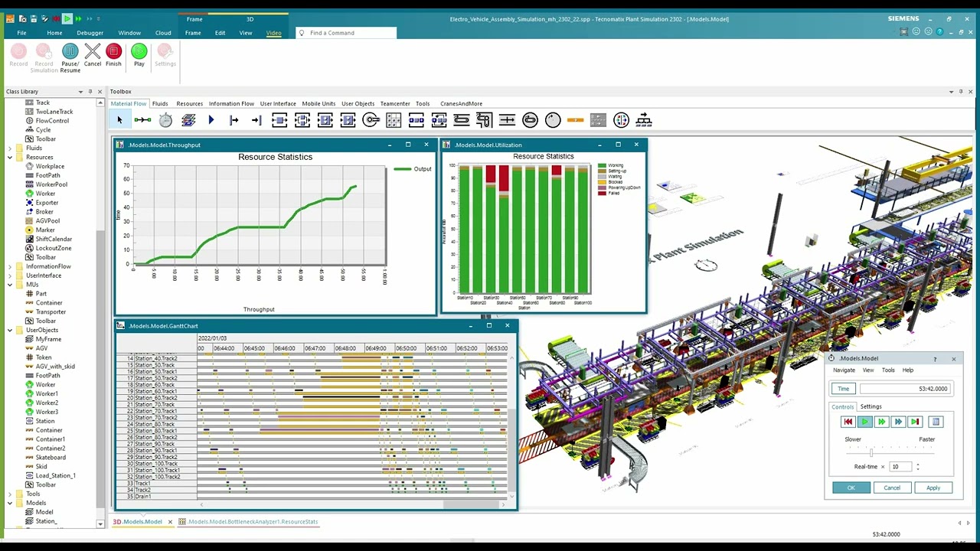
Task: Open the Navigate menu in EventController dialog
Action: click(x=844, y=370)
